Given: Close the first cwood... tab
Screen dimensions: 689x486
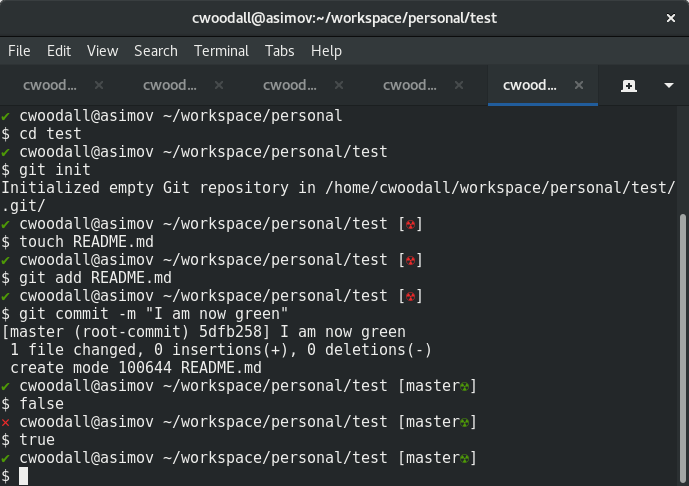Looking at the screenshot, I should click(x=99, y=85).
